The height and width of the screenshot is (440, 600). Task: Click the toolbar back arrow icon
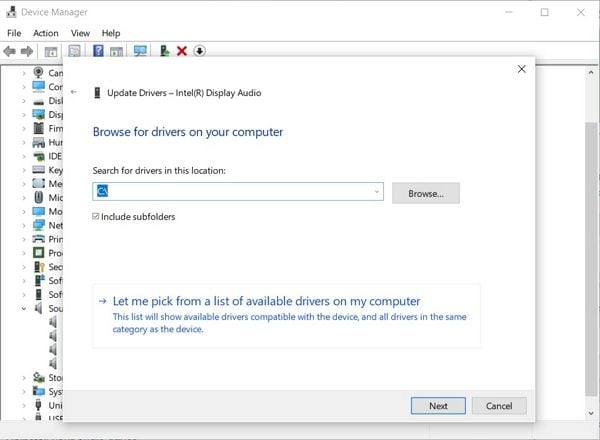10,50
